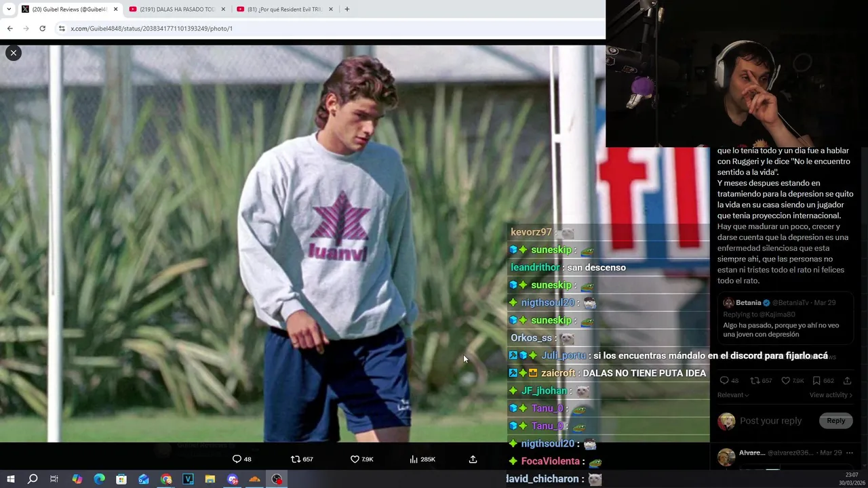Open Outlook from the taskbar
Screen dimensions: 868x488
[x=144, y=479]
